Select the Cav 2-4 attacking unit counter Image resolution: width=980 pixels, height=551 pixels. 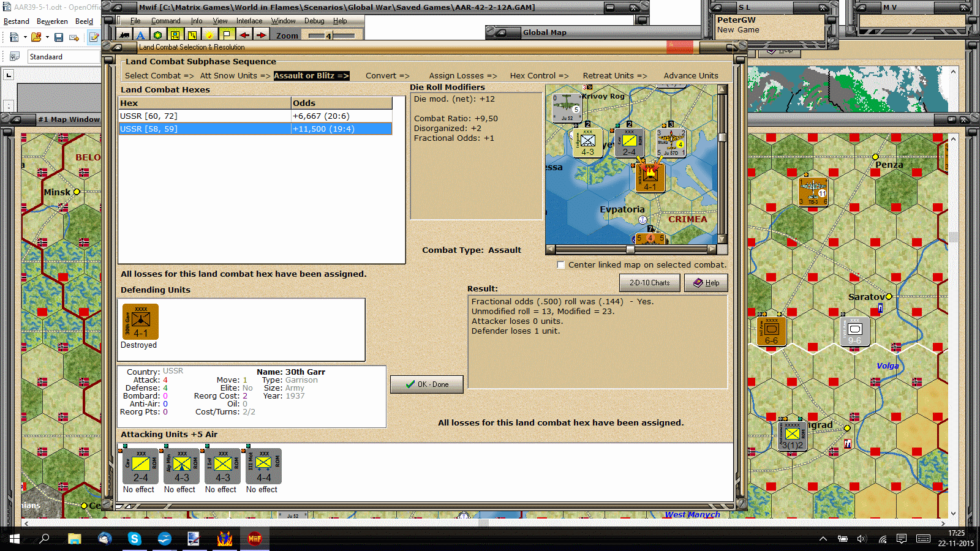141,467
